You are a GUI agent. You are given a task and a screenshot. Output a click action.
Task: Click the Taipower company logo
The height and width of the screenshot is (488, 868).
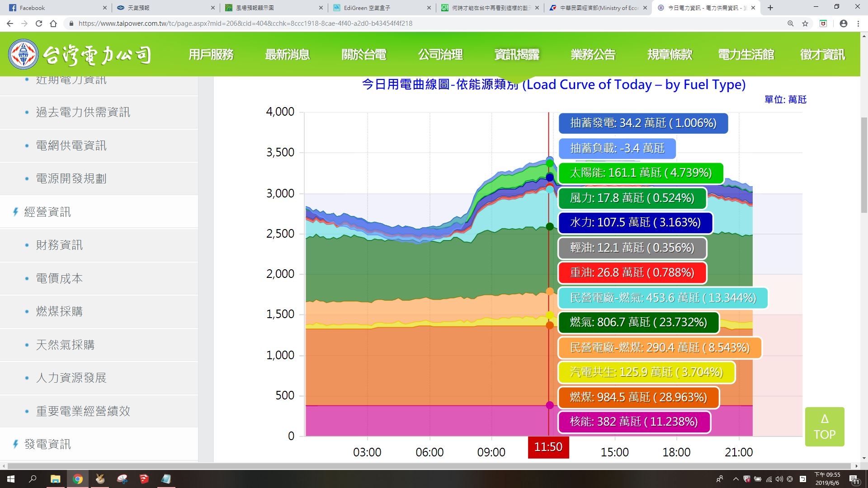[80, 54]
